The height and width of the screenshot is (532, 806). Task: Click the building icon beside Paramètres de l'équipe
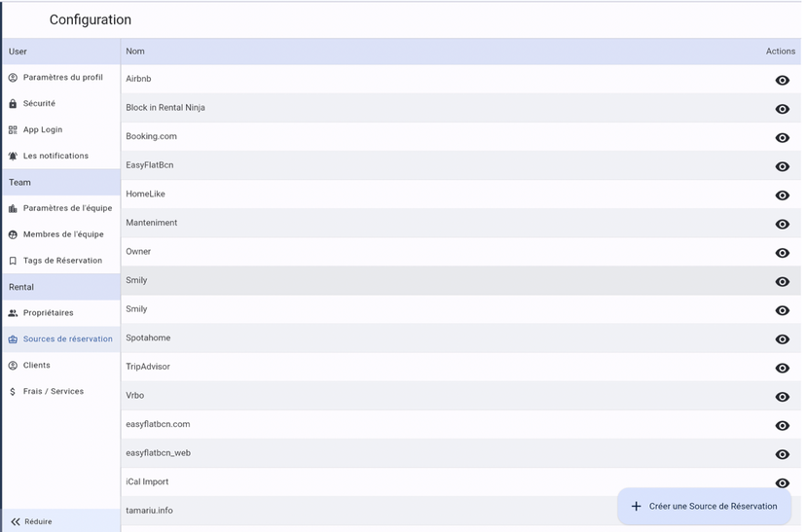(x=13, y=208)
